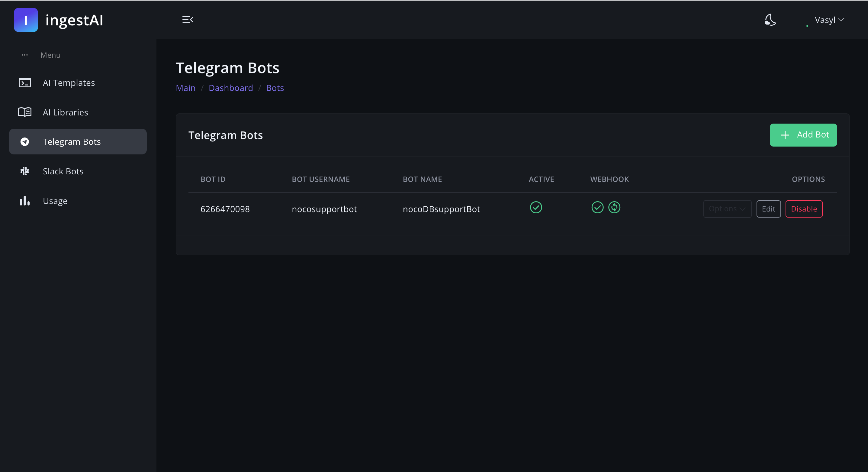
Task: Disable the nocosupportbot bot
Action: click(x=804, y=209)
